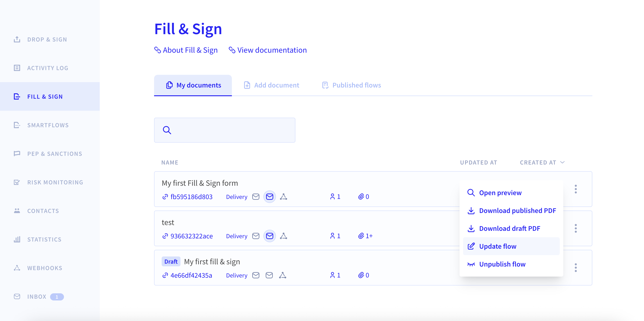Image resolution: width=644 pixels, height=321 pixels.
Task: Switch to Add document tab
Action: [271, 85]
